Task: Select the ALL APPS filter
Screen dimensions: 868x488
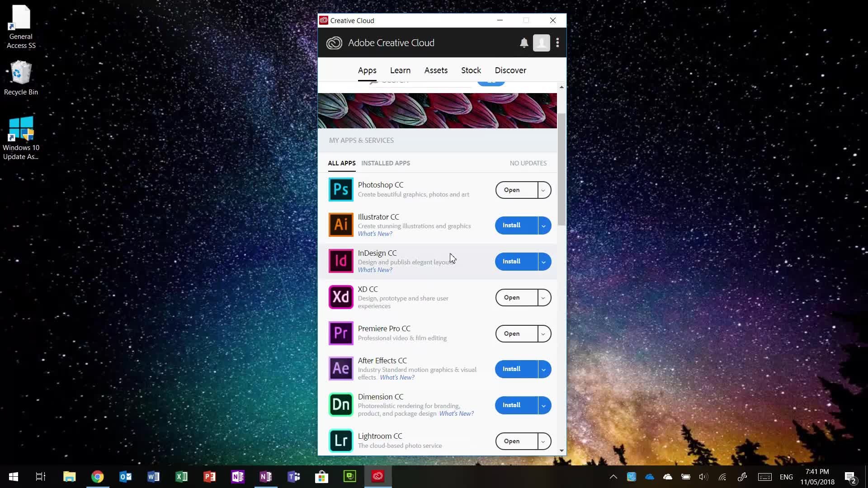Action: click(x=342, y=163)
